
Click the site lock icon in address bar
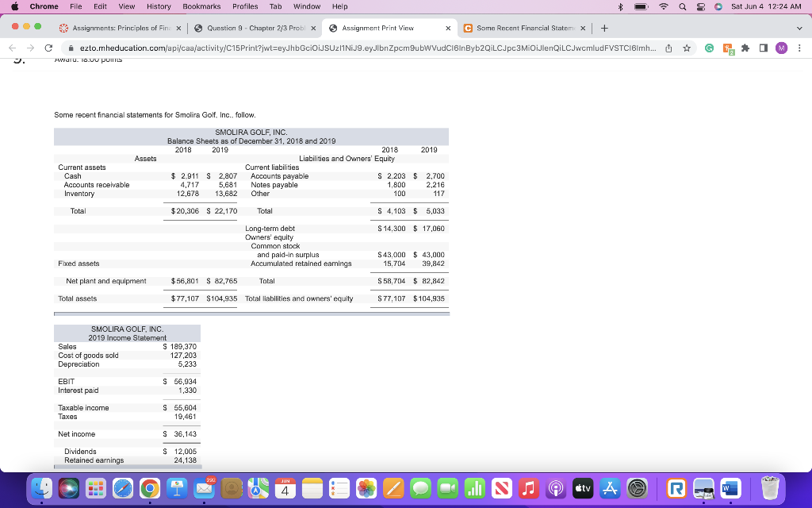pos(71,48)
